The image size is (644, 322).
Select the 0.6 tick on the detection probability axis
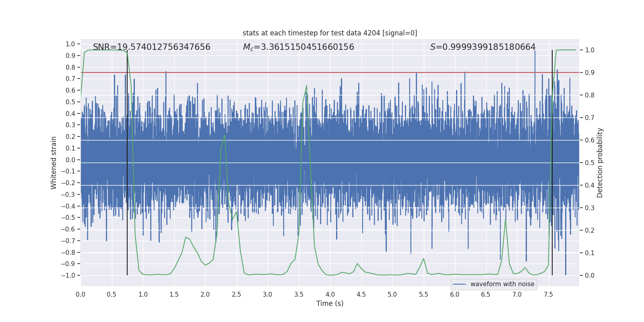[x=590, y=140]
